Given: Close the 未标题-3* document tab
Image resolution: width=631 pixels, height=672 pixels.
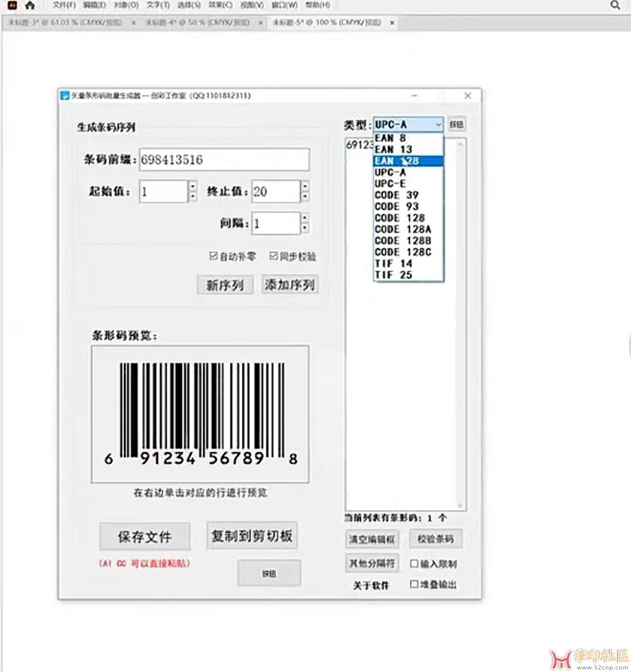Looking at the screenshot, I should pyautogui.click(x=134, y=23).
